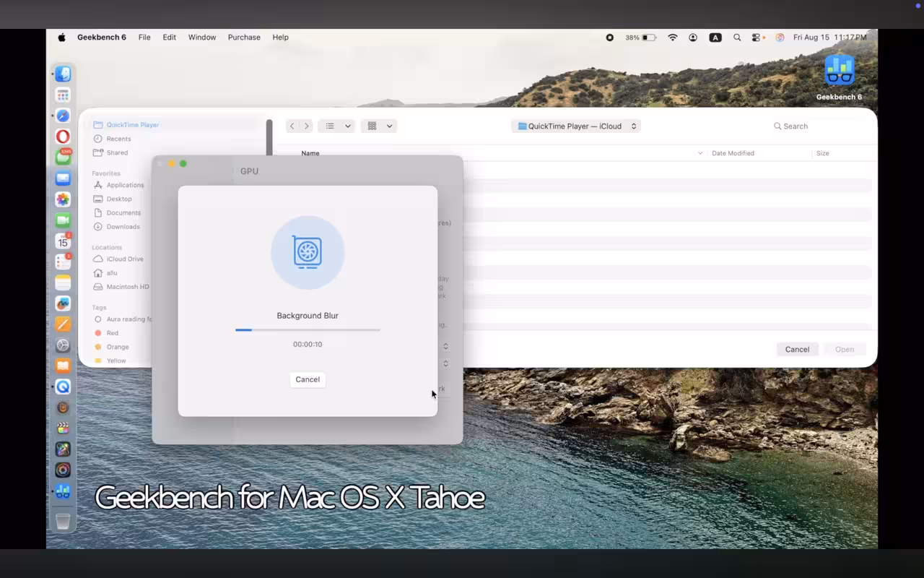Open the Wi-Fi menu bar icon
The height and width of the screenshot is (578, 924).
(x=673, y=38)
